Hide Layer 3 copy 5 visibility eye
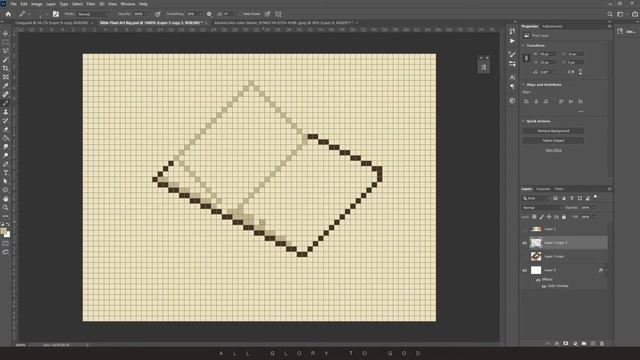 pyautogui.click(x=524, y=243)
